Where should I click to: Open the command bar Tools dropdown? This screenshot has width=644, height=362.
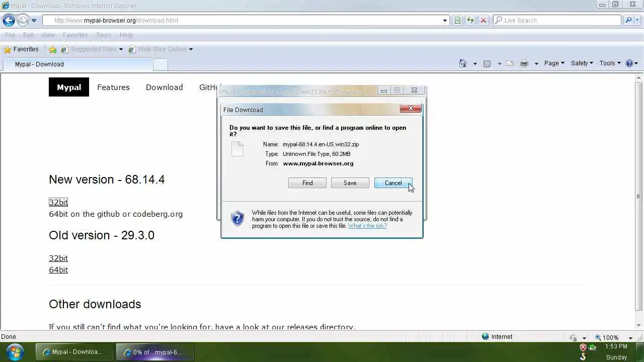[610, 63]
